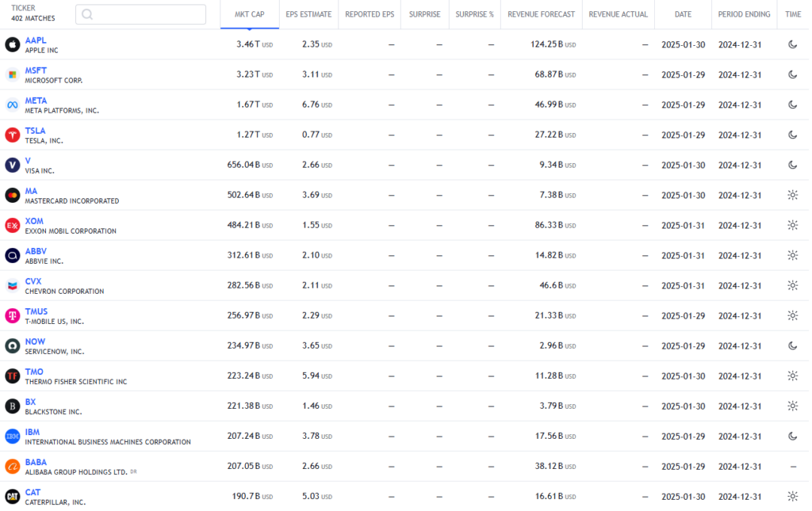
Task: Click the moon icon in MSFT row
Action: 792,74
